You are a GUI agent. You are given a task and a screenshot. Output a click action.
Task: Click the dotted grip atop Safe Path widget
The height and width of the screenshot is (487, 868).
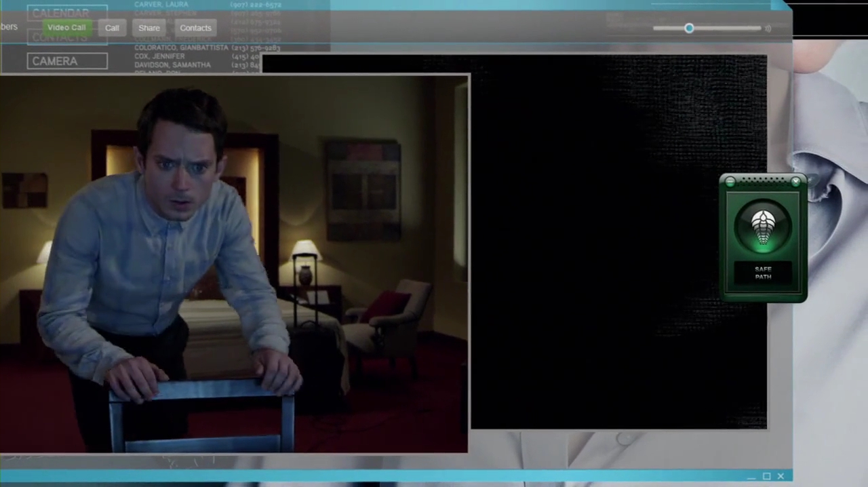pyautogui.click(x=763, y=180)
